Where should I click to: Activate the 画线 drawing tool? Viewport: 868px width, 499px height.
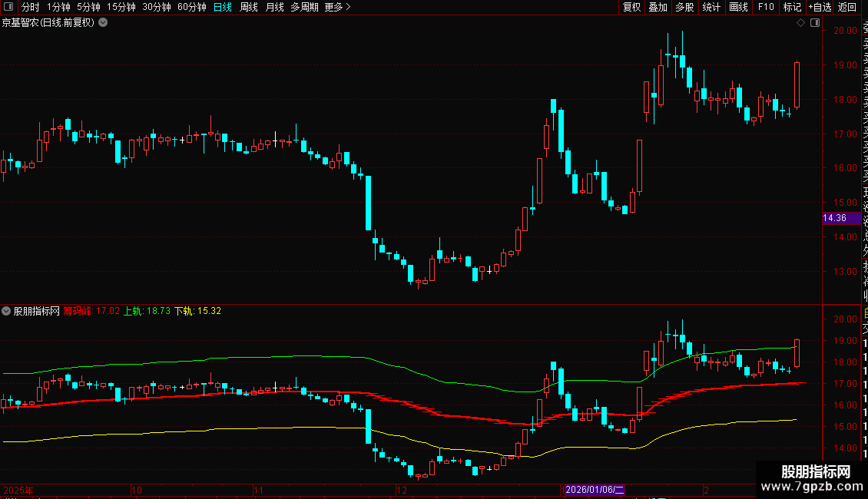[738, 7]
